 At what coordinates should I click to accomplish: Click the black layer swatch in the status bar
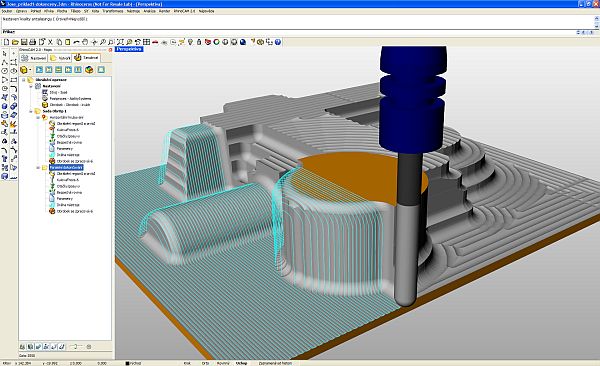tap(127, 363)
